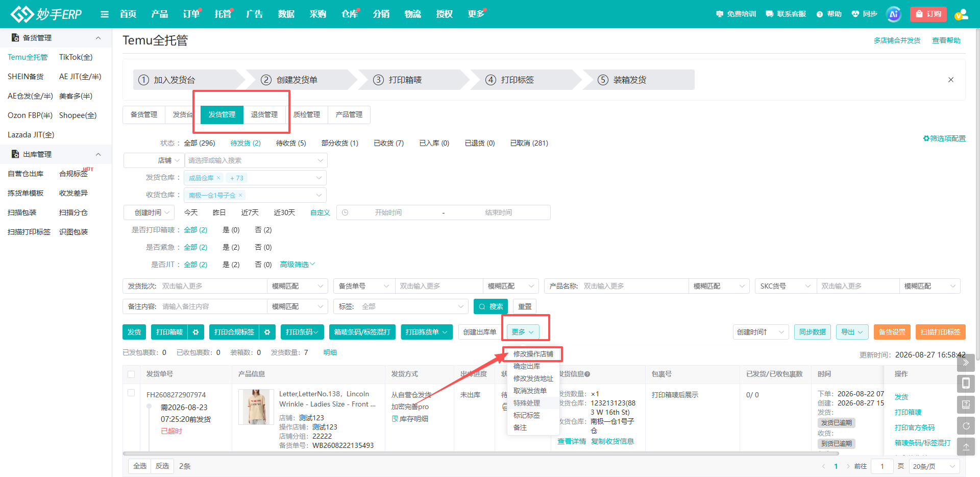Click the gear icon beside 打印箱唛
The width and height of the screenshot is (980, 477).
tap(195, 332)
